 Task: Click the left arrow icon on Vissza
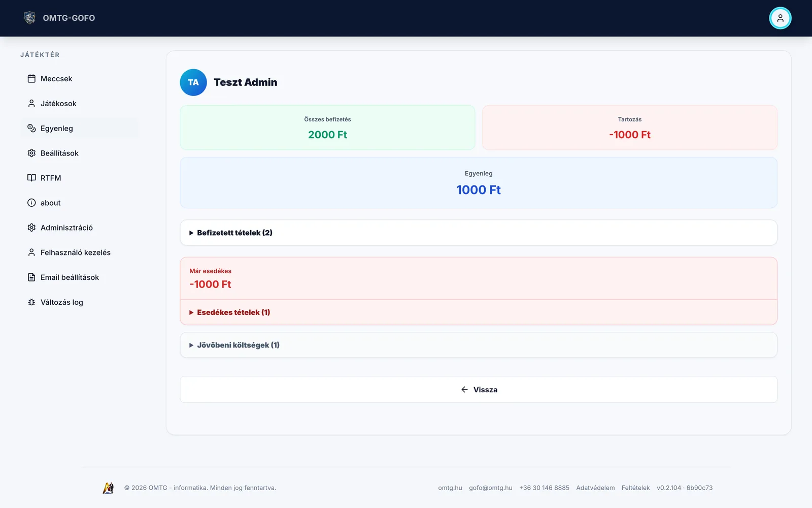(x=464, y=390)
